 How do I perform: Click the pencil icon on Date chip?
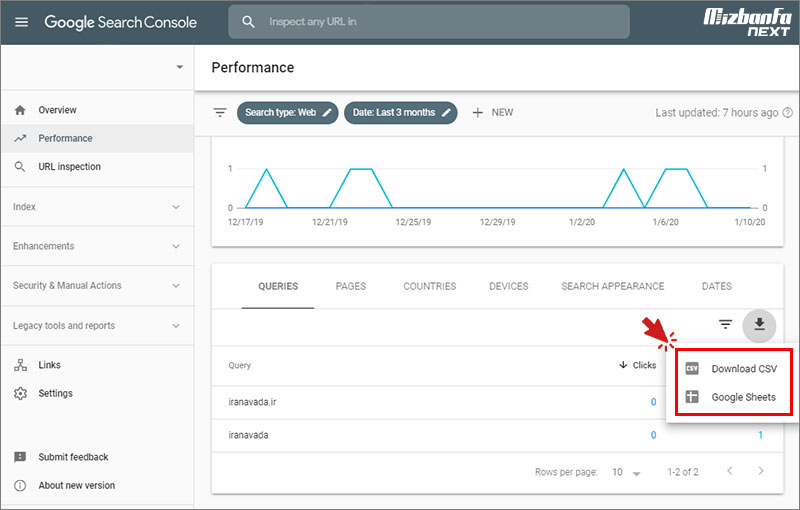click(x=446, y=113)
